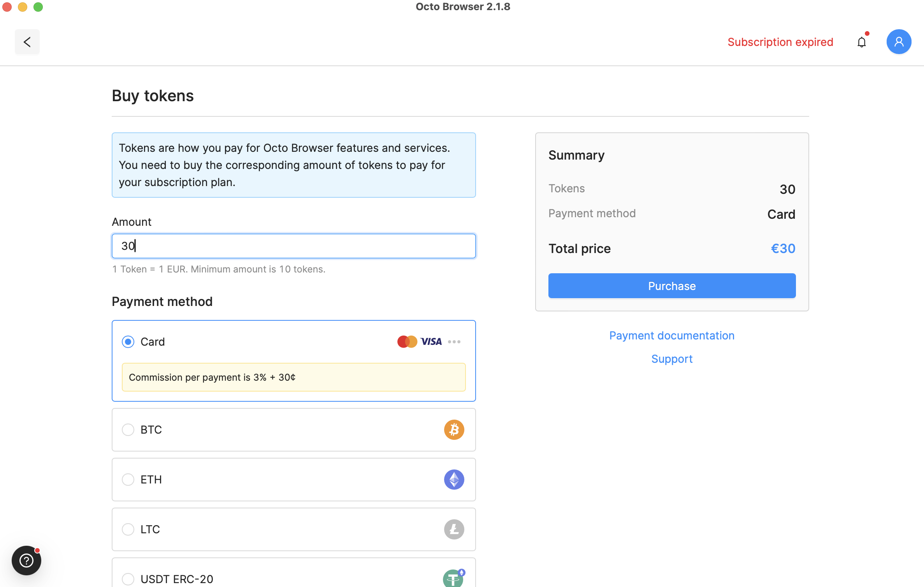This screenshot has height=587, width=924.
Task: Click the three-dot menu next to Visa
Action: click(455, 341)
